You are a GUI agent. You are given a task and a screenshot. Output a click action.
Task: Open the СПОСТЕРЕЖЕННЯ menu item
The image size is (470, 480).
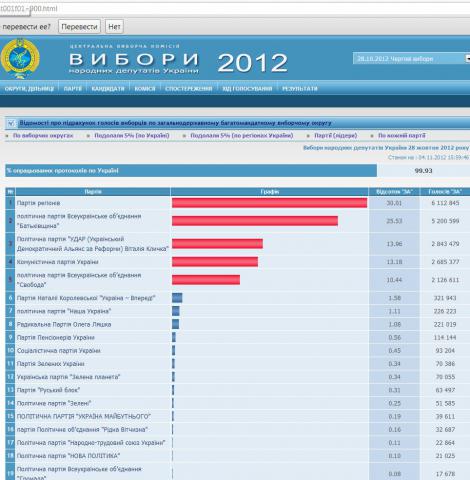point(189,89)
